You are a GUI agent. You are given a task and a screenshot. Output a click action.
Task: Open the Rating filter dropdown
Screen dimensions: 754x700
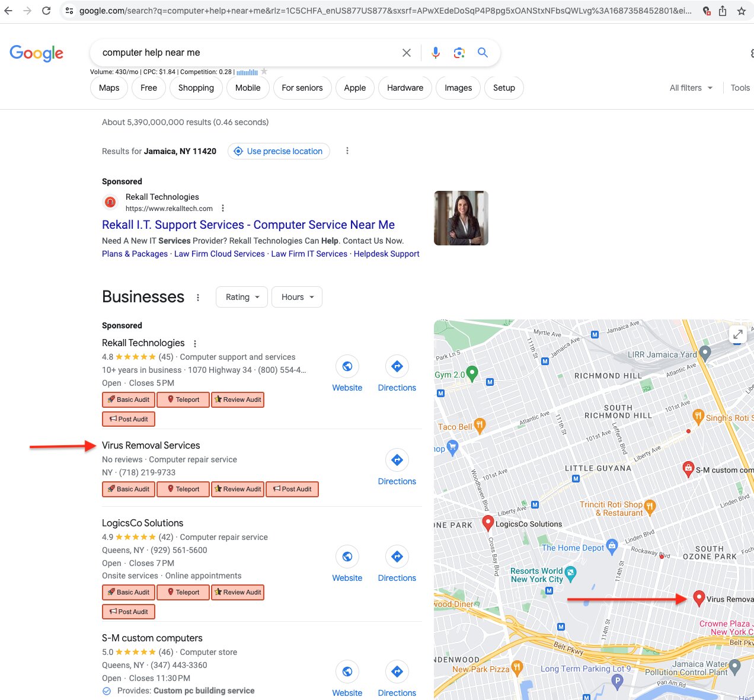[242, 297]
